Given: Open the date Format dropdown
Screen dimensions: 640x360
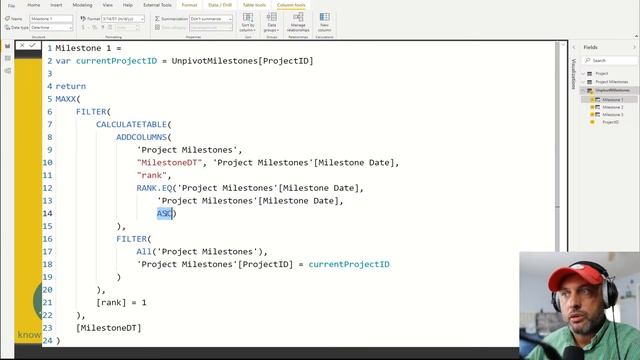Looking at the screenshot, I should tap(123, 19).
